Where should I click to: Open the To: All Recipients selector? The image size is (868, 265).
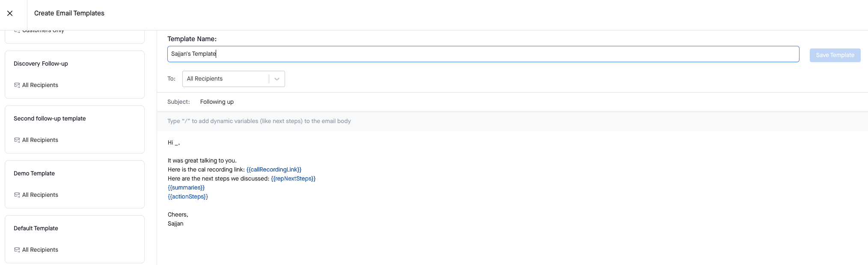click(227, 78)
